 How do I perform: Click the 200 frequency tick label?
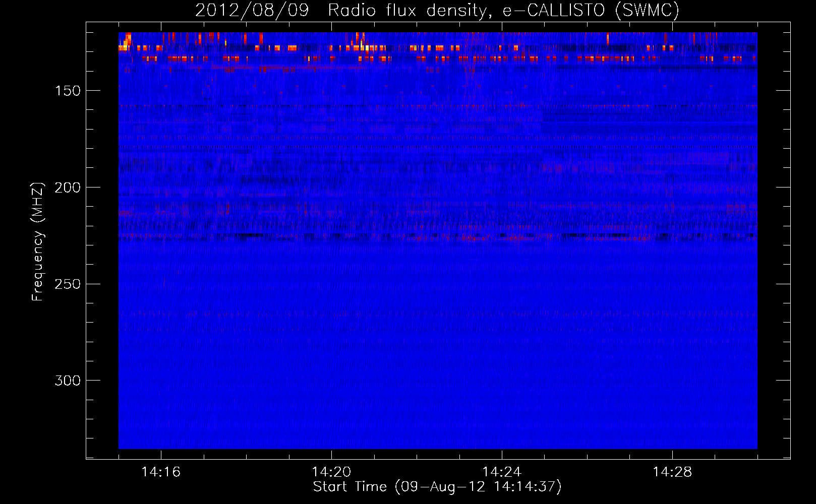click(x=68, y=187)
